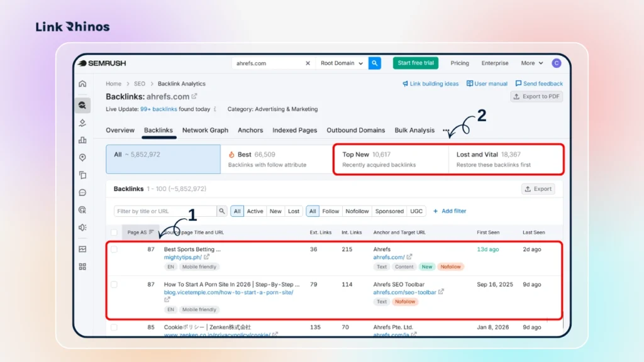Open the three-dots more tabs menu
This screenshot has height=362, width=644.
(x=446, y=130)
